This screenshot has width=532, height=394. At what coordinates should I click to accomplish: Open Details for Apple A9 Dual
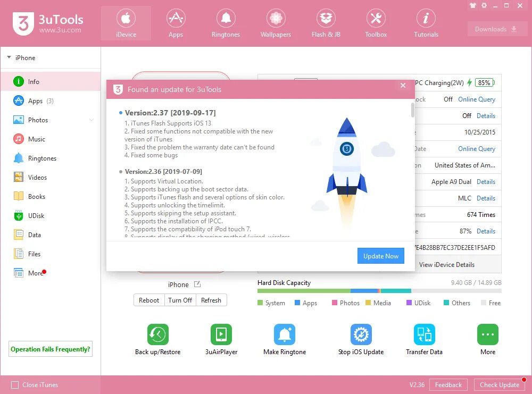click(486, 181)
